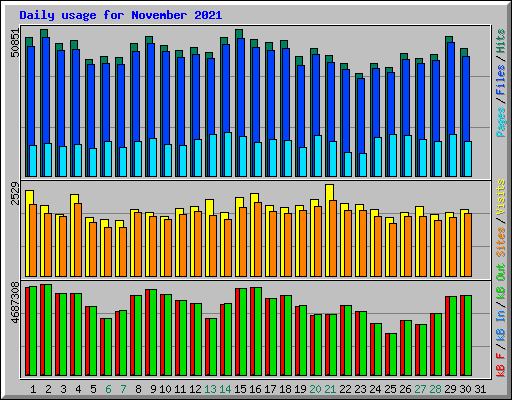Image resolution: width=512 pixels, height=400 pixels.
Task: Click day label '26' on the x-axis
Action: point(405,389)
